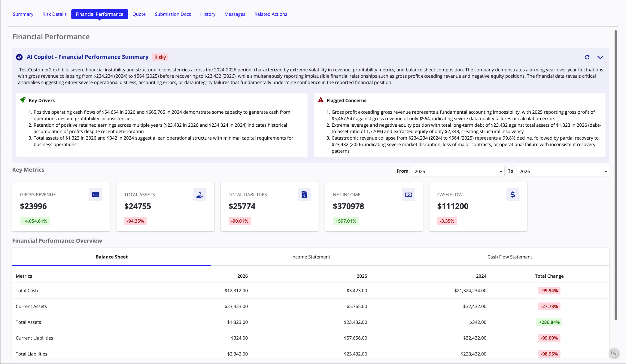The height and width of the screenshot is (364, 626).
Task: Click the +597.01% net income badge
Action: click(x=346, y=221)
